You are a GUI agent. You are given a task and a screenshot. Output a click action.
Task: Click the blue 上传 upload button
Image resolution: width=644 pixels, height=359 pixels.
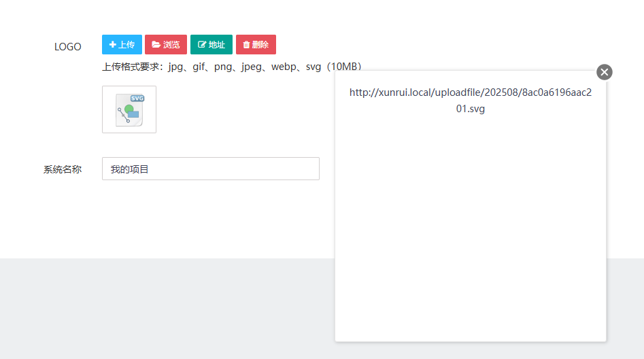pos(122,44)
